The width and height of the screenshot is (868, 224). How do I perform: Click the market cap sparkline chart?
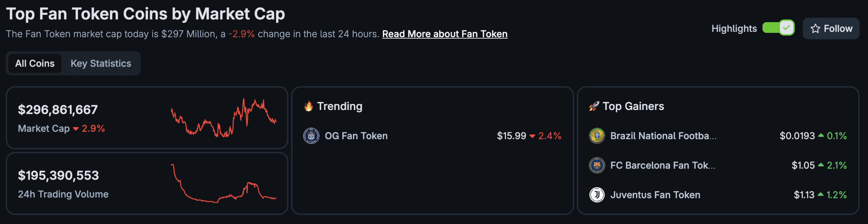coord(224,118)
